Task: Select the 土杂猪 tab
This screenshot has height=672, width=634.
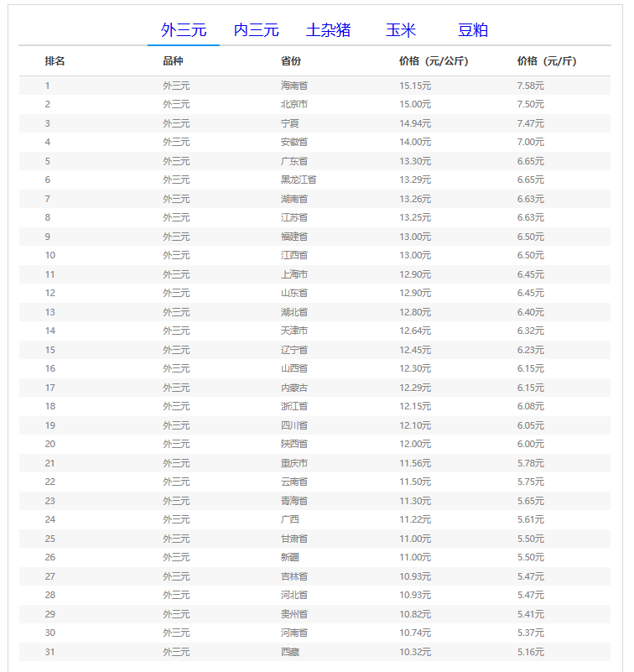Action: (x=328, y=30)
